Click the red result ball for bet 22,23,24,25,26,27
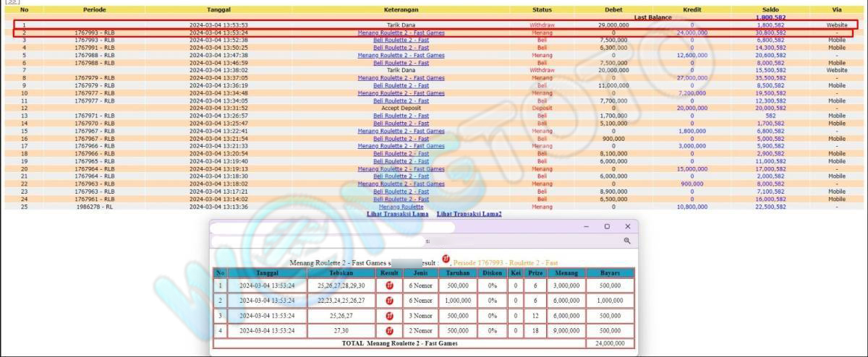 pos(389,300)
